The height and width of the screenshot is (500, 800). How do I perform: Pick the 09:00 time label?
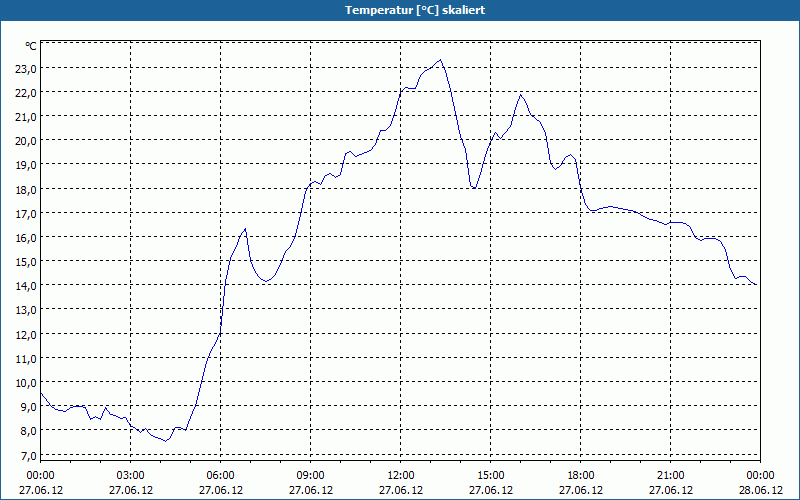click(311, 476)
